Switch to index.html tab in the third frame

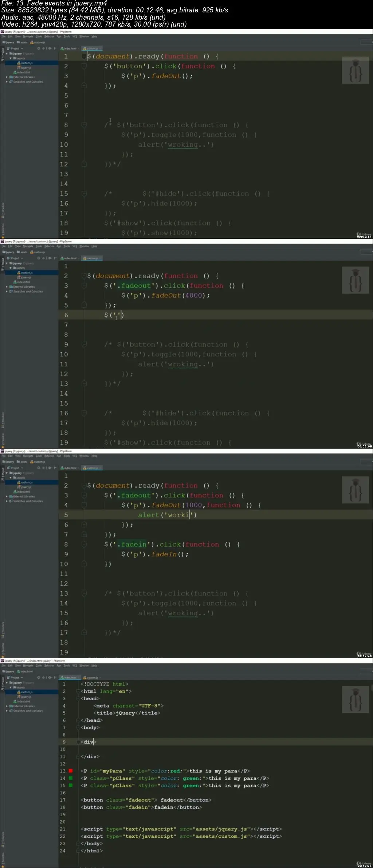click(x=69, y=468)
